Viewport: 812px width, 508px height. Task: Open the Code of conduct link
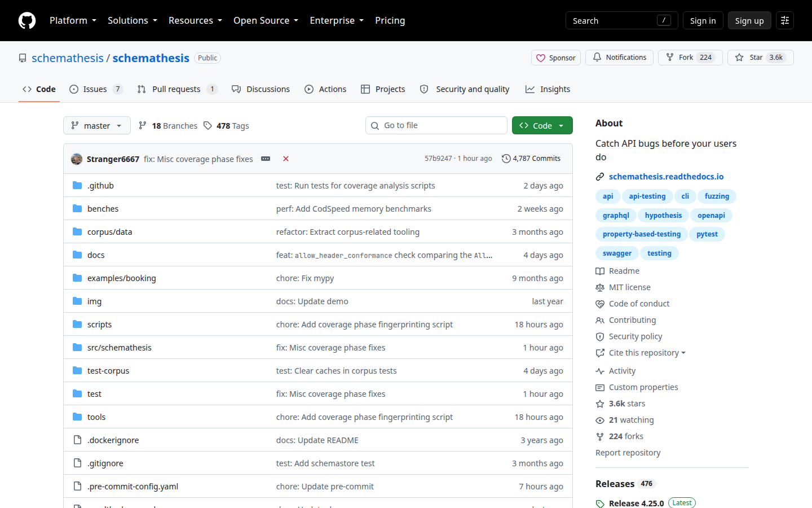633,304
